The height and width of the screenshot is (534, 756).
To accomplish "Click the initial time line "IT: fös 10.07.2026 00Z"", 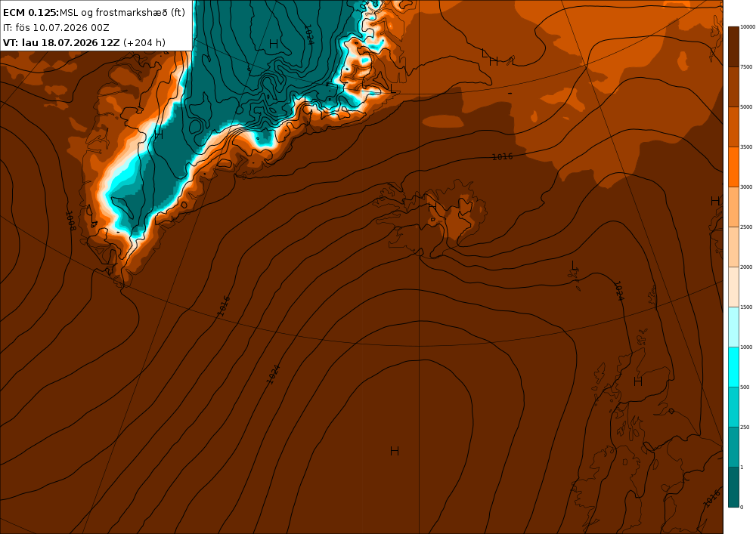I will coord(56,27).
